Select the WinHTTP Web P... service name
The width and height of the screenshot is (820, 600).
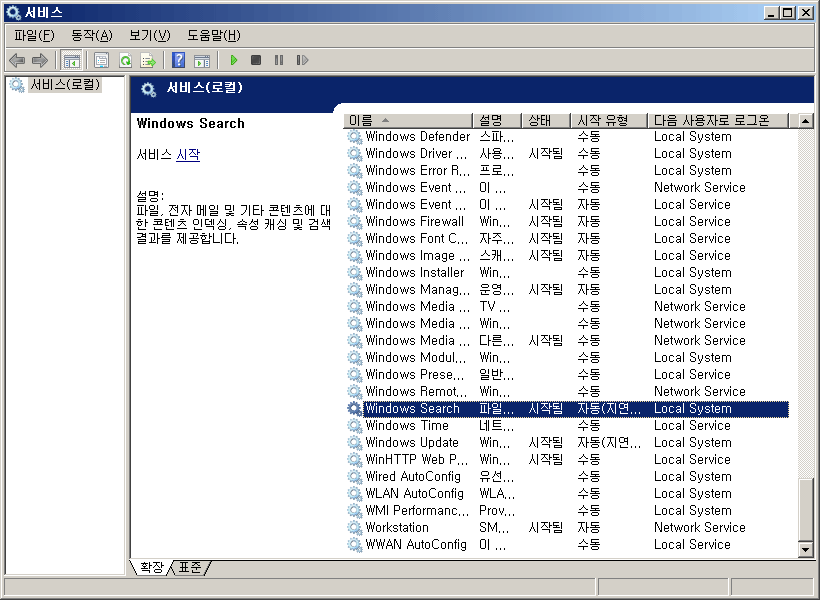(x=416, y=460)
